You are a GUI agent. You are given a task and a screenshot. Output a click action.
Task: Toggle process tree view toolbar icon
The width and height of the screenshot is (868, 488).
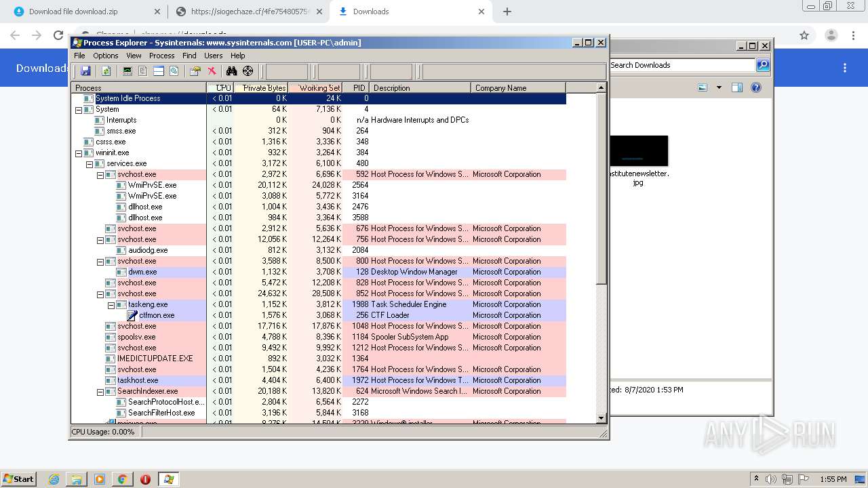pyautogui.click(x=142, y=71)
